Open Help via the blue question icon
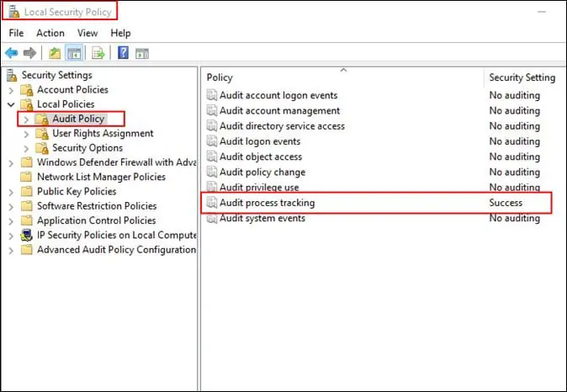567x392 pixels. (x=123, y=53)
